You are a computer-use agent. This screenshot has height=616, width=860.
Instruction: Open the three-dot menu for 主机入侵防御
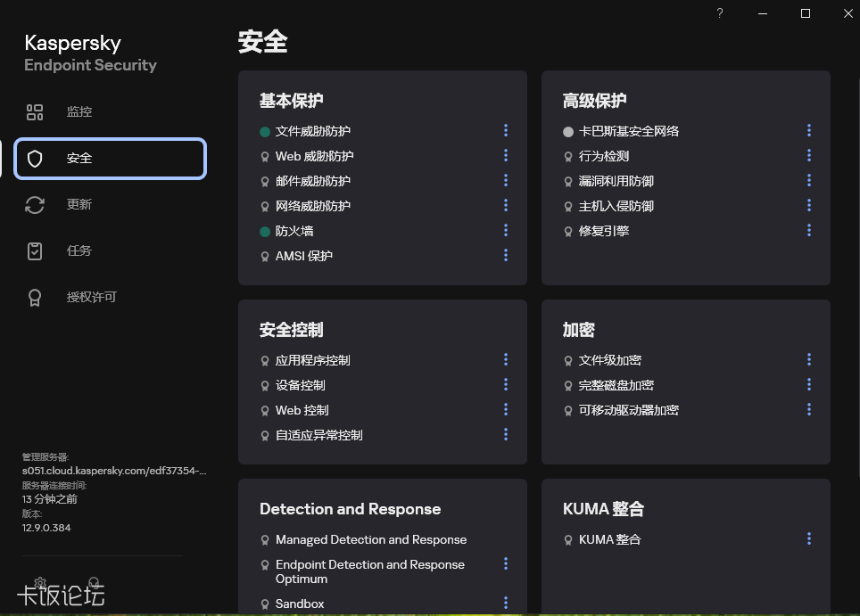click(809, 206)
